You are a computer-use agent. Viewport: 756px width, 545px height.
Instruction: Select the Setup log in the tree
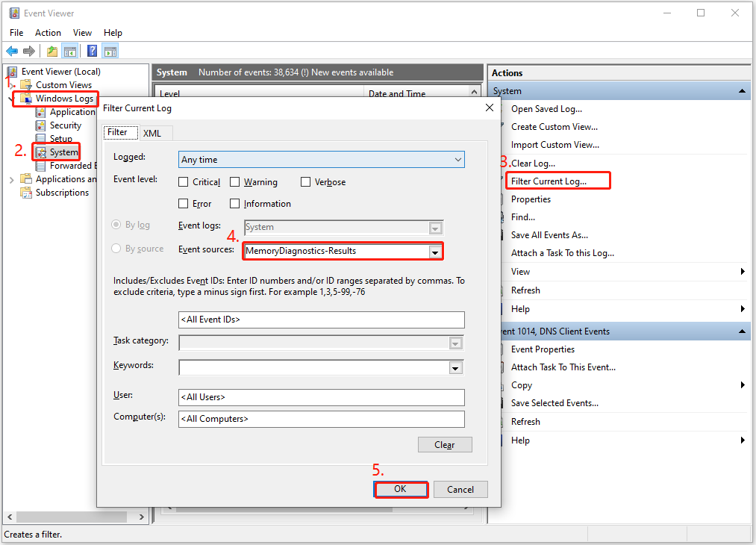(63, 138)
